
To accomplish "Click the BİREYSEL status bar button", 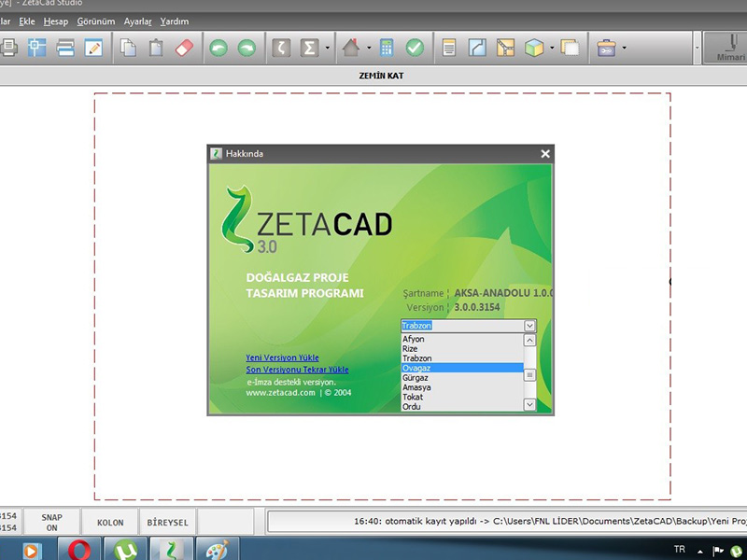I will [x=168, y=523].
